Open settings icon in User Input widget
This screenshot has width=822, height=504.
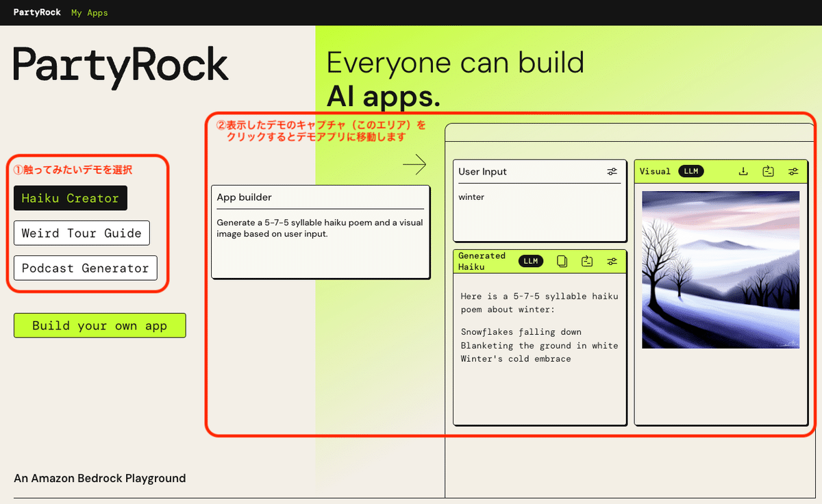click(612, 172)
